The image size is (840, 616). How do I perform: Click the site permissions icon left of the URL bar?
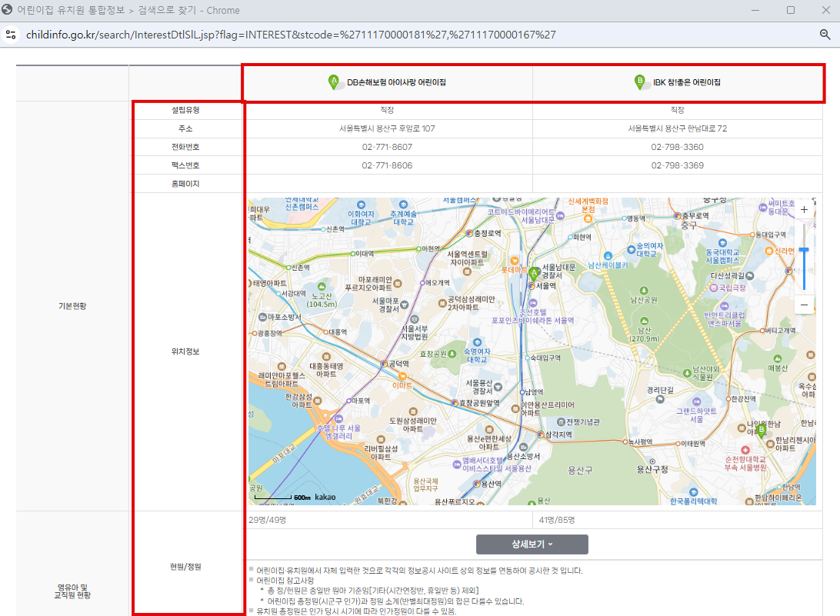(11, 34)
